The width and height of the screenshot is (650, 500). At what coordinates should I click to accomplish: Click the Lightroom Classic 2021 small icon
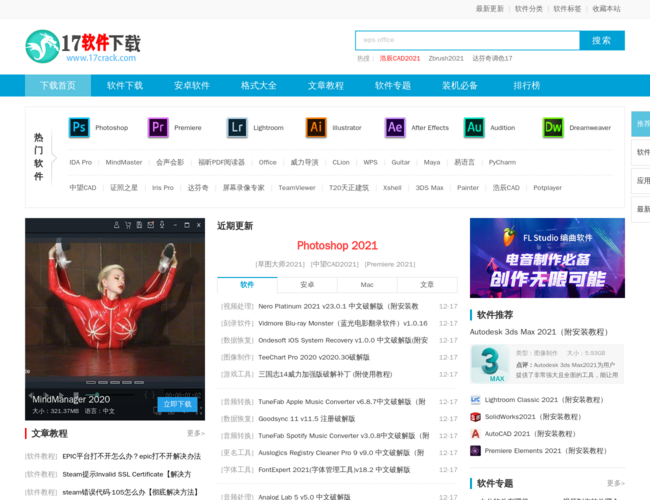click(x=475, y=400)
